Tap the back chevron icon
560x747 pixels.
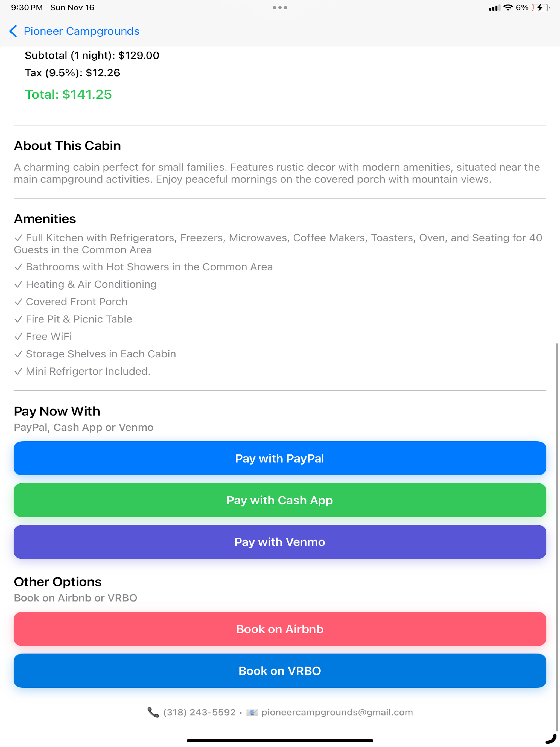click(x=13, y=31)
